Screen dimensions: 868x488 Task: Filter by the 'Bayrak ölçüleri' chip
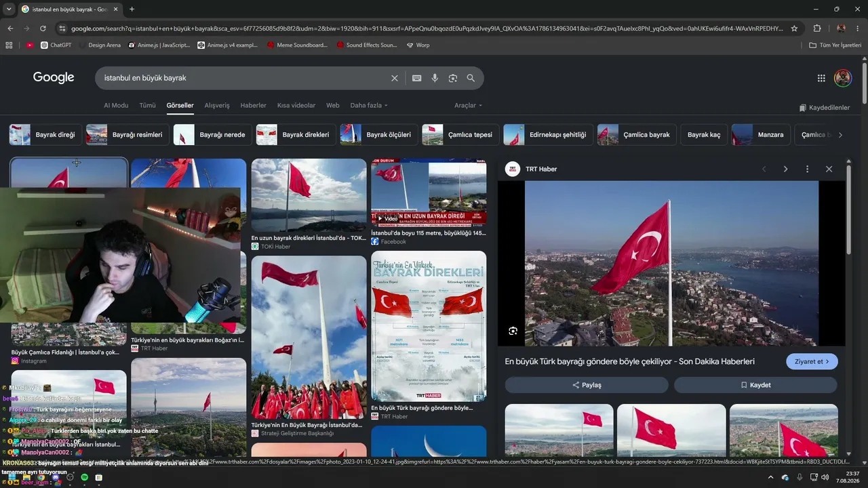[378, 135]
